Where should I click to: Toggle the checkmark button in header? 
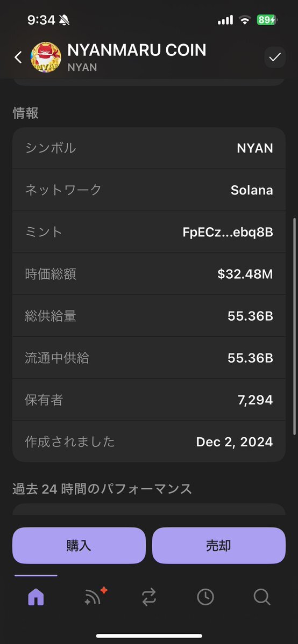tap(274, 57)
